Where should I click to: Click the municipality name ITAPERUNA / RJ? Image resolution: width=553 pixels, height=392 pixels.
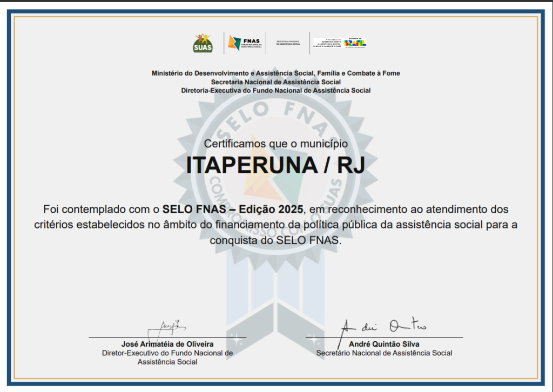275,166
